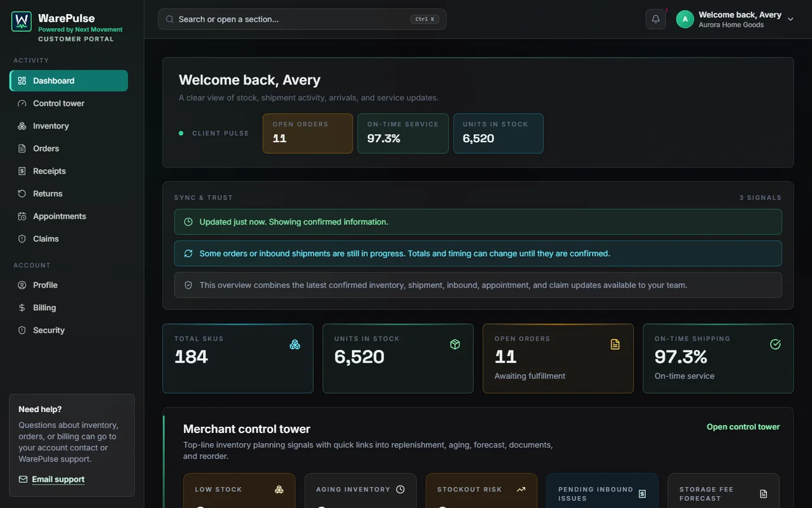Click the 'Merchant control tower' heading
Screen dimensions: 812x508
coord(247,429)
